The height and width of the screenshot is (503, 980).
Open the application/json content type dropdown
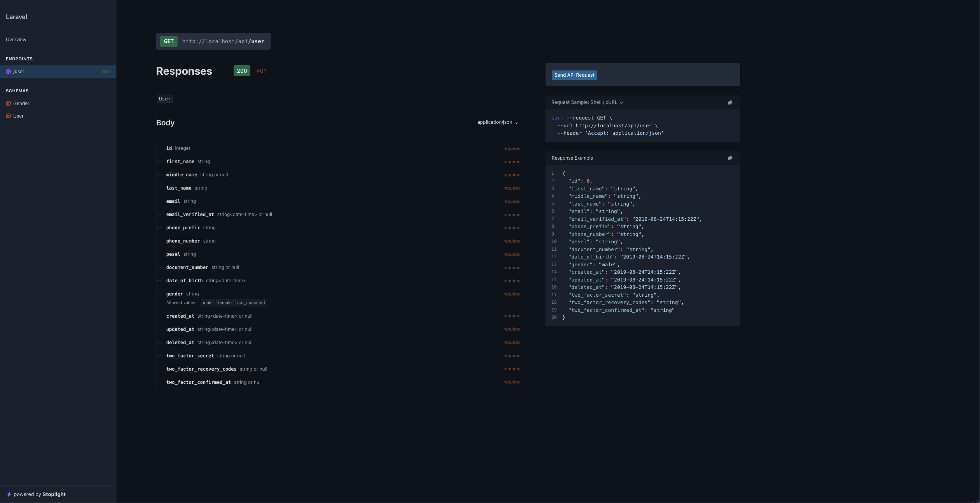click(x=498, y=122)
